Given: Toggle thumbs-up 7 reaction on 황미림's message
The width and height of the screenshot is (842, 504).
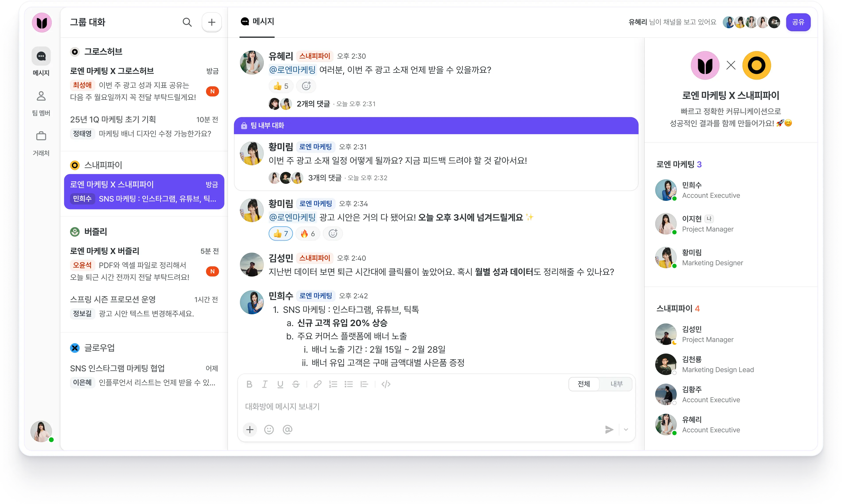Looking at the screenshot, I should 281,234.
